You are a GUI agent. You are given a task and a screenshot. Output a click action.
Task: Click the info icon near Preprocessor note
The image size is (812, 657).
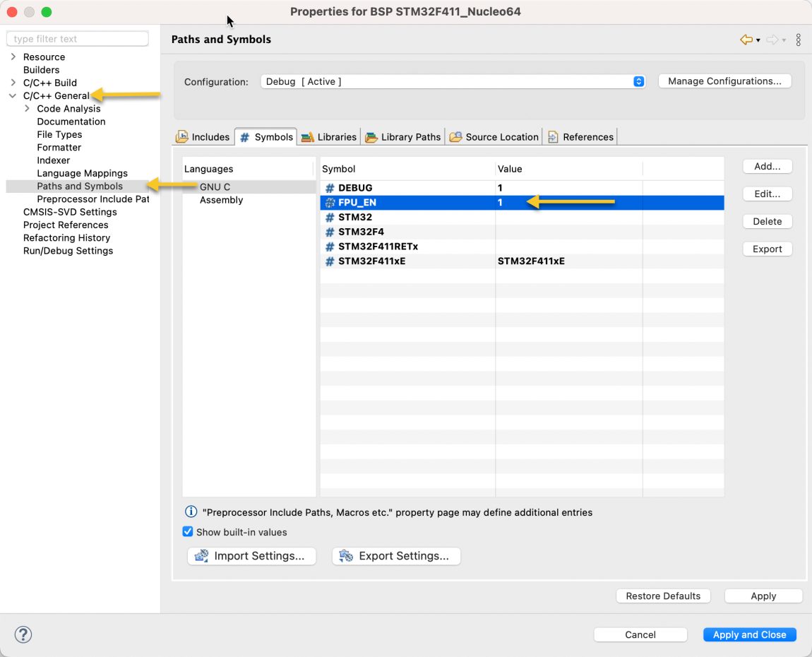(191, 512)
